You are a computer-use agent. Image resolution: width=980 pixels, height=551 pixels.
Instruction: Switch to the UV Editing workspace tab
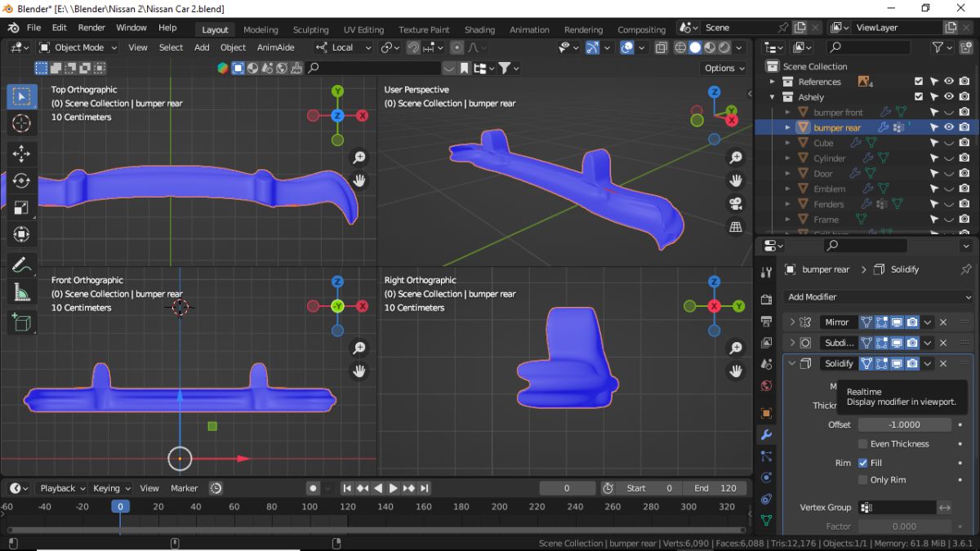tap(363, 29)
